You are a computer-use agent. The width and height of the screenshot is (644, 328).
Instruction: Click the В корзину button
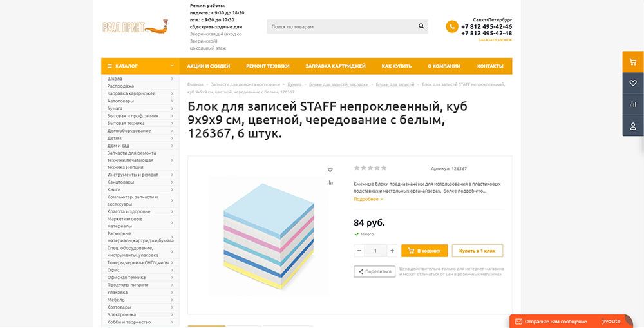click(424, 251)
